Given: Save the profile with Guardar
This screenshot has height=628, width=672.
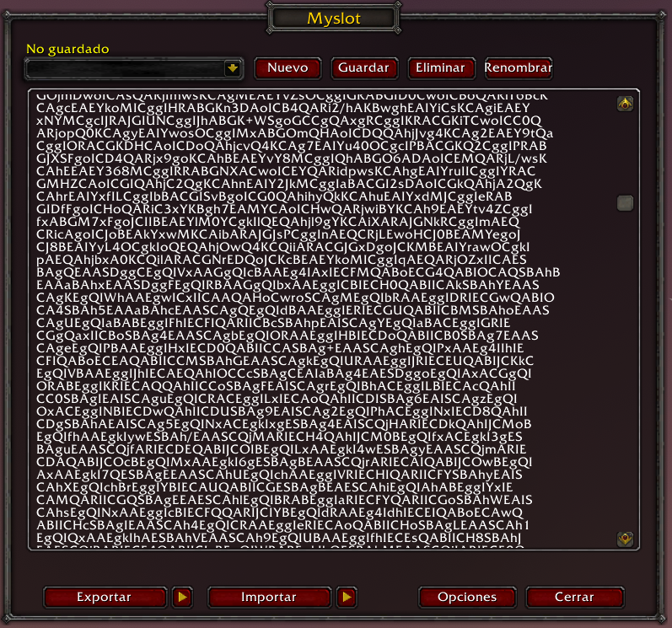Looking at the screenshot, I should pyautogui.click(x=363, y=68).
